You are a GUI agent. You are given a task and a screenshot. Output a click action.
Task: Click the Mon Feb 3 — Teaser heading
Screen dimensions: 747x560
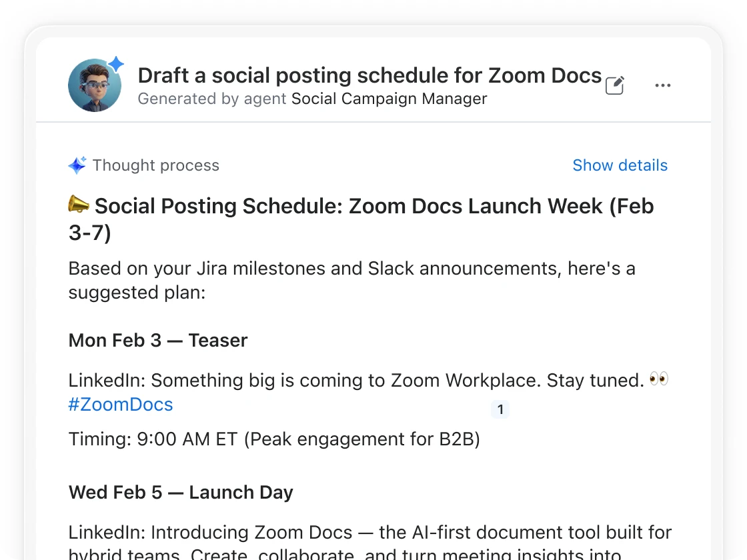point(158,341)
